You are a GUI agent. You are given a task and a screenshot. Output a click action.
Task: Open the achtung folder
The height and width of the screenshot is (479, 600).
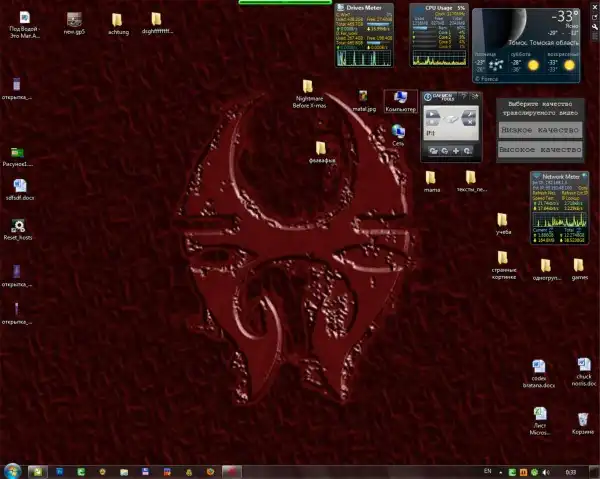click(x=117, y=20)
